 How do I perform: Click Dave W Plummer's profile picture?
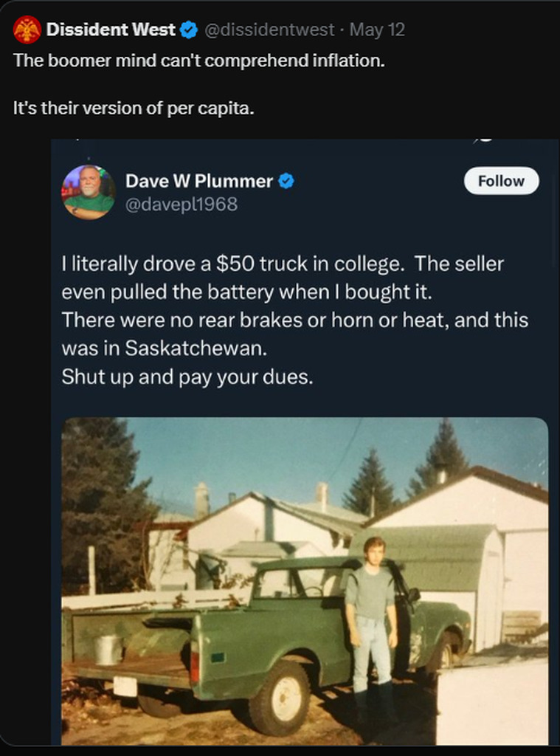point(89,192)
